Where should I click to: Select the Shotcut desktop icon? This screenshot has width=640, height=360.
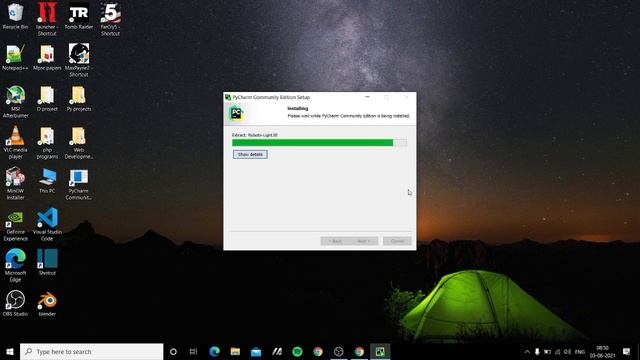tap(47, 262)
